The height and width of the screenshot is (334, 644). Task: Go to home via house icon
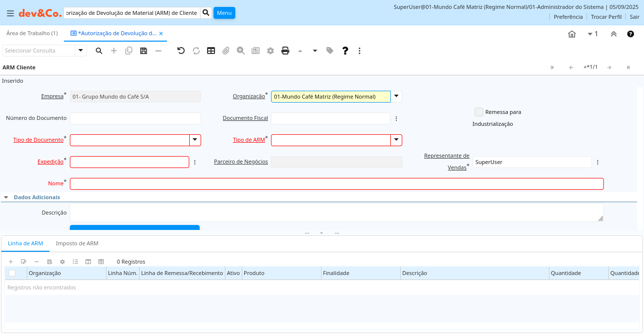(x=572, y=34)
